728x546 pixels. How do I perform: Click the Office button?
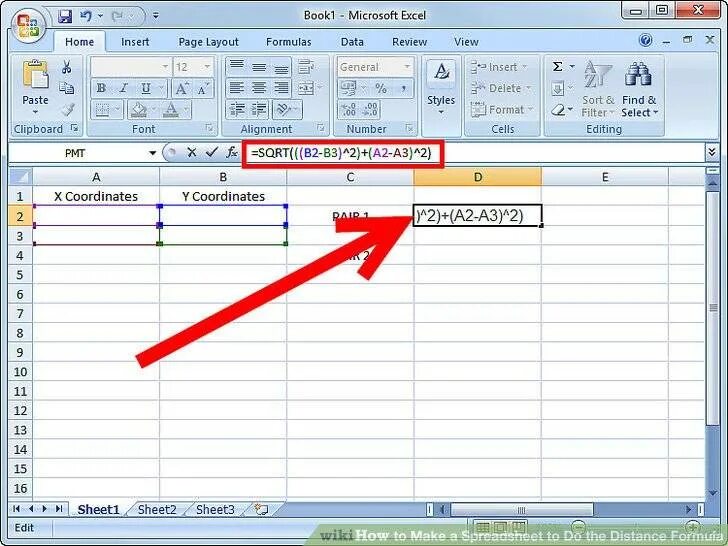click(x=29, y=26)
